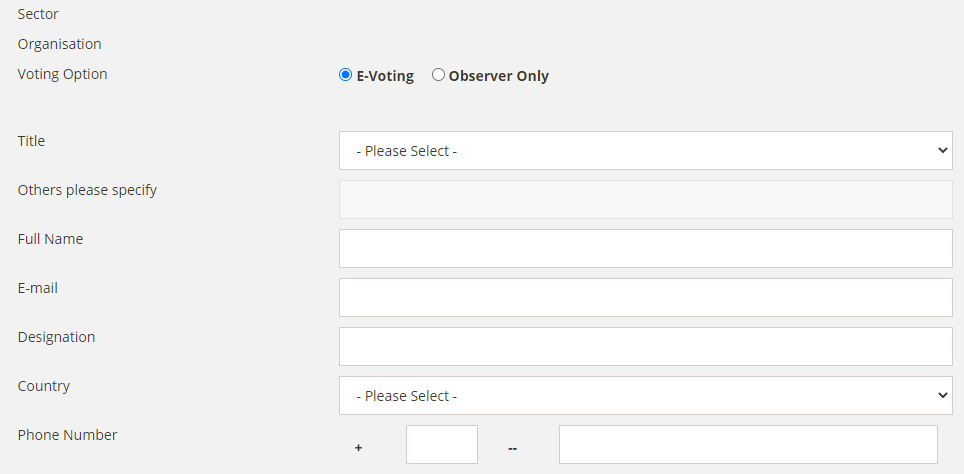The image size is (964, 474).
Task: Choose the Observer Only radio option
Action: pyautogui.click(x=438, y=75)
